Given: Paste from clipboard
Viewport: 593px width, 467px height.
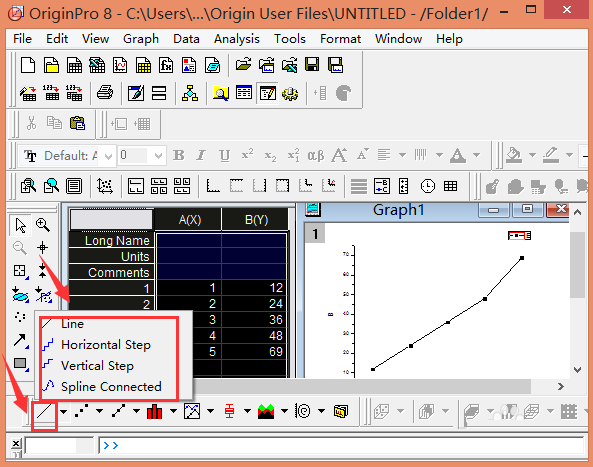Looking at the screenshot, I should 77,123.
